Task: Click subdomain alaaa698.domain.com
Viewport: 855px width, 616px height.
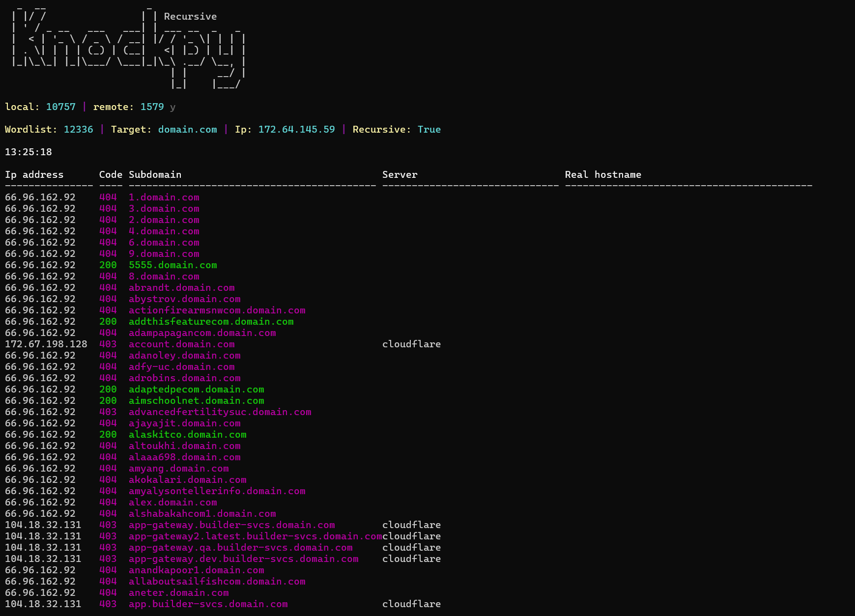Action: pyautogui.click(x=185, y=457)
